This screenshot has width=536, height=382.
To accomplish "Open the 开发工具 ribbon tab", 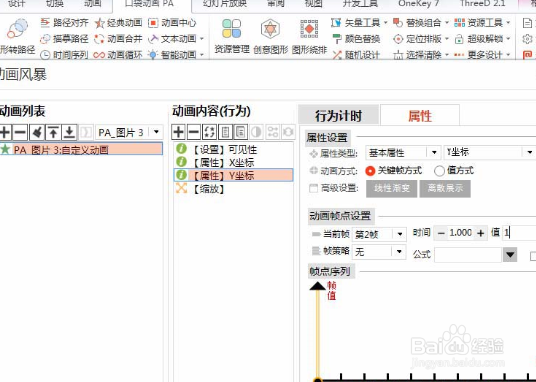I will point(360,4).
